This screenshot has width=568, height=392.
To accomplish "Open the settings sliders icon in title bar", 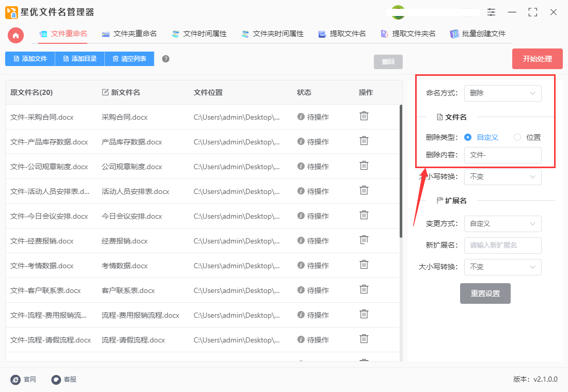I will tap(491, 12).
